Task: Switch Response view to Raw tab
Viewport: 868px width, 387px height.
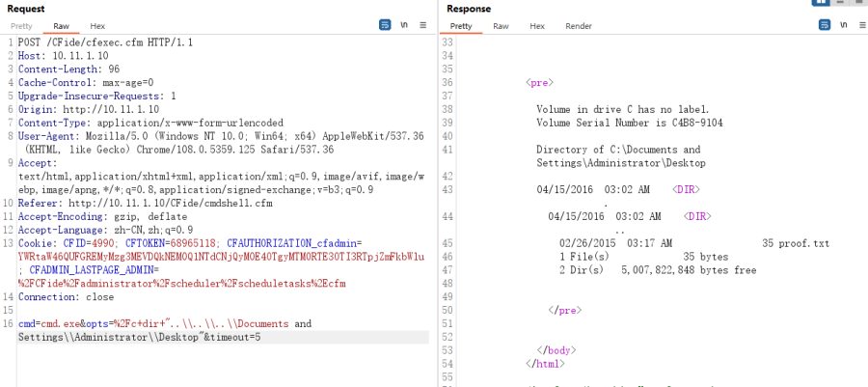Action: pos(501,26)
